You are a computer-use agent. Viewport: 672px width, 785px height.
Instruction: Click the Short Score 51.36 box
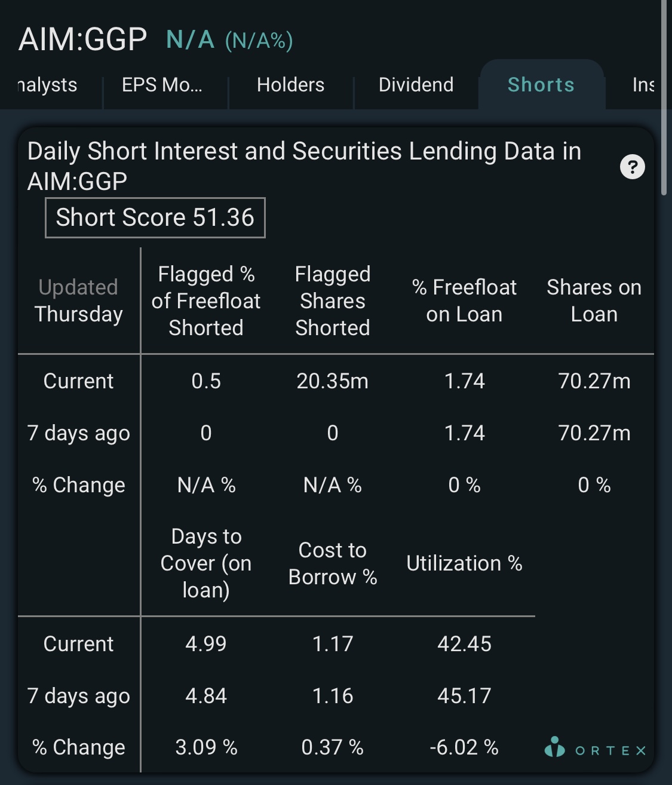tap(155, 217)
